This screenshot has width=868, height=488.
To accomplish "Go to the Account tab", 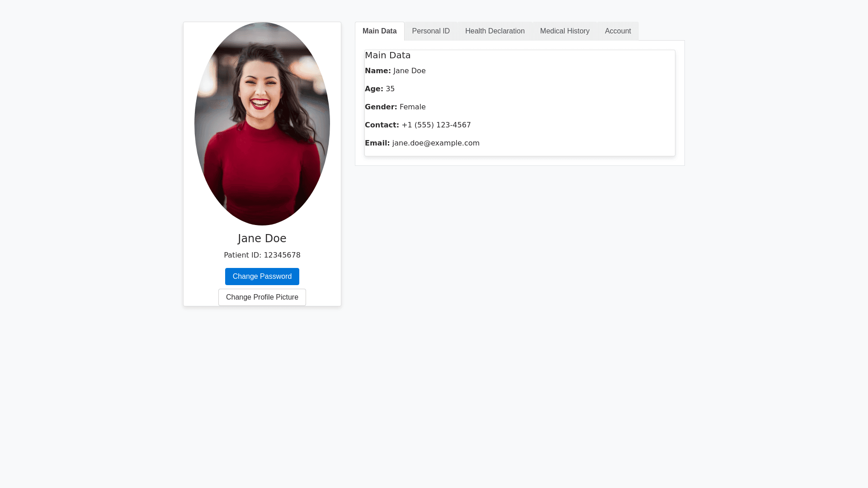I will pos(618,31).
